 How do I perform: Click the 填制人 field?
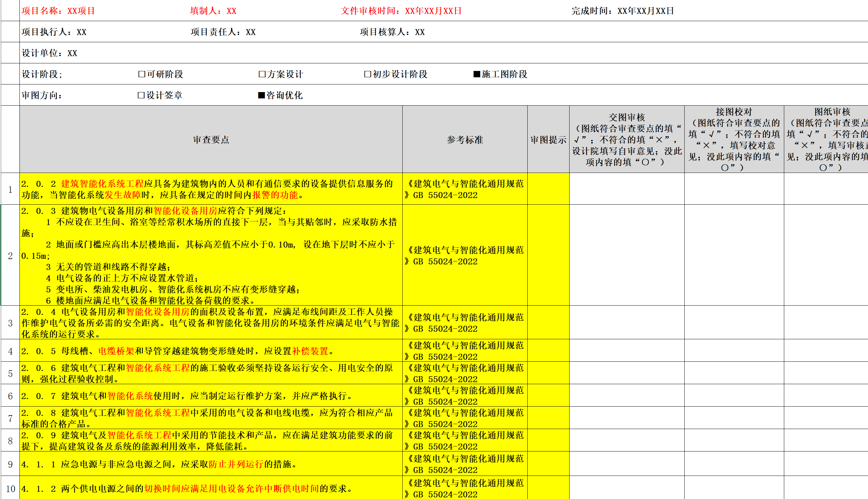tap(213, 11)
